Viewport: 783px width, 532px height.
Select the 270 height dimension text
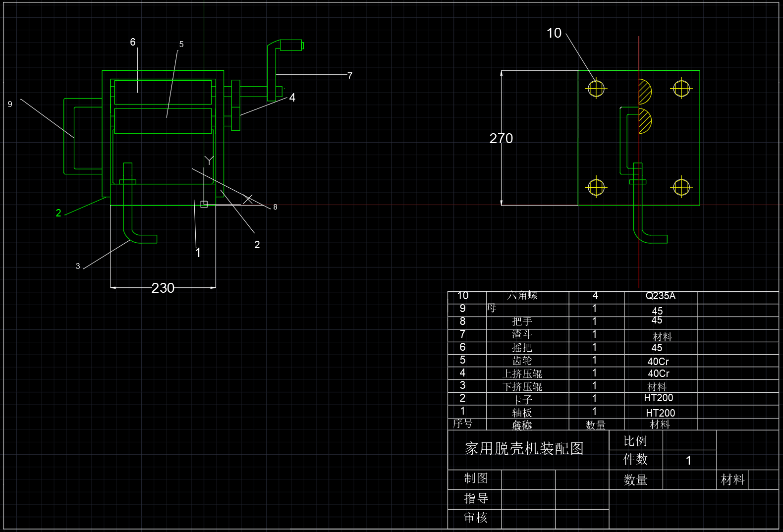pos(501,138)
